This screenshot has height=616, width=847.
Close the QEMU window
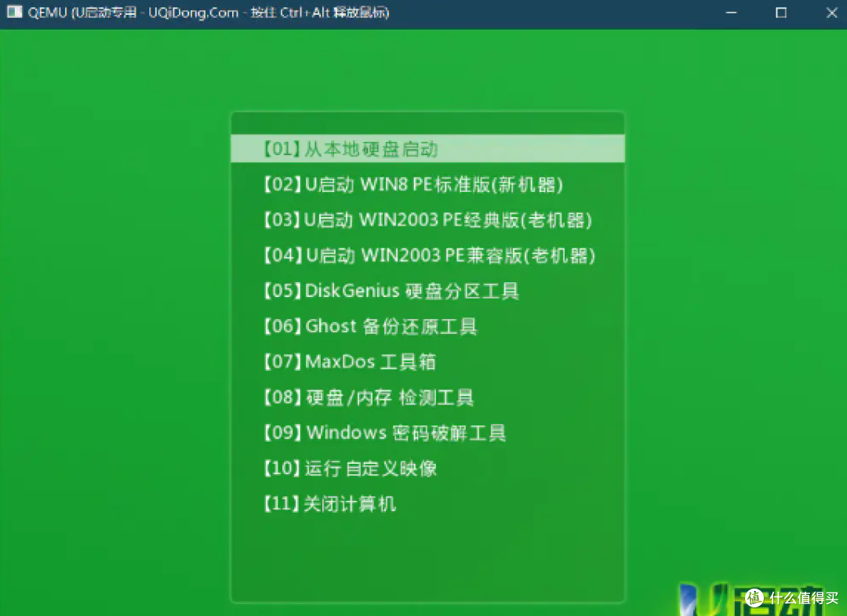click(x=832, y=13)
